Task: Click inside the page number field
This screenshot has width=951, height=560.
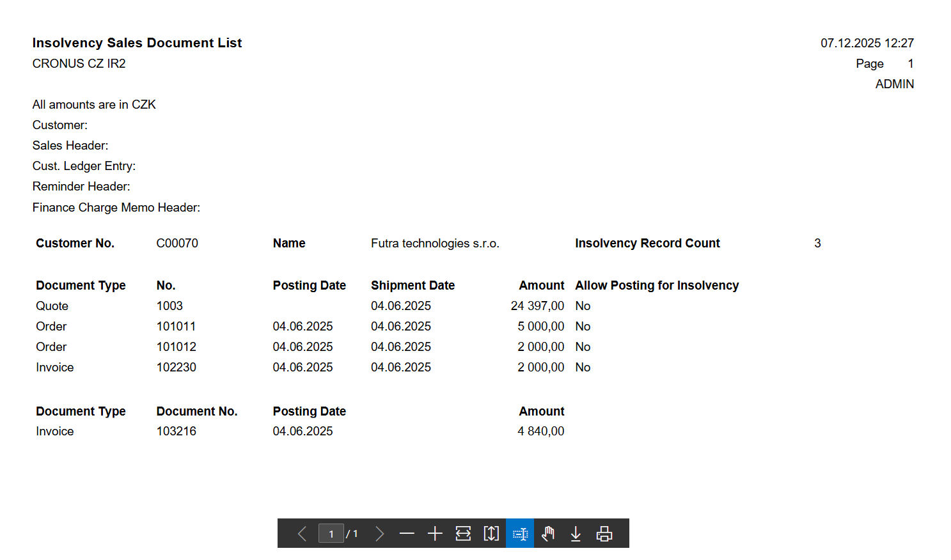Action: click(x=331, y=533)
